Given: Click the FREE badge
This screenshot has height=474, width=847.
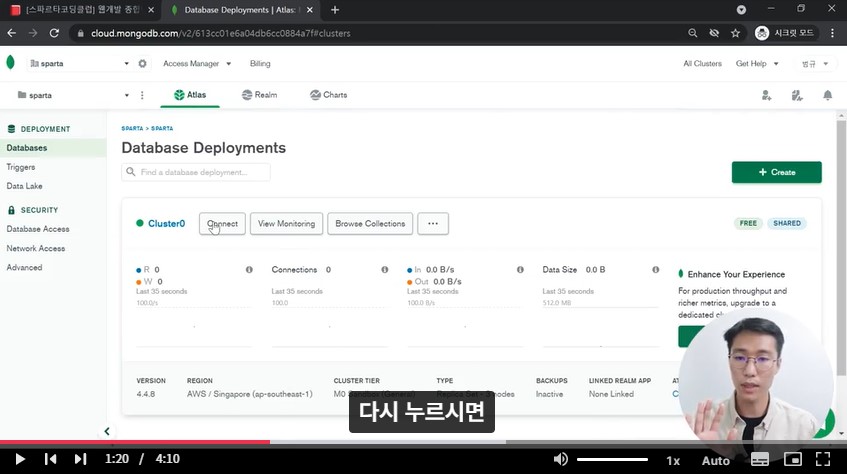Looking at the screenshot, I should pyautogui.click(x=748, y=223).
